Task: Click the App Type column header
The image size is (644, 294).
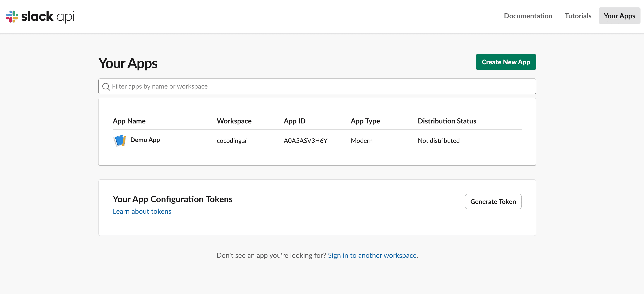Action: pyautogui.click(x=365, y=121)
